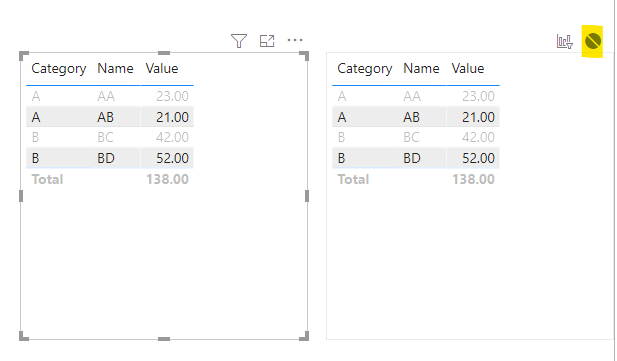Image resolution: width=617 pixels, height=361 pixels.
Task: Select BC cell in right table
Action: click(x=411, y=137)
